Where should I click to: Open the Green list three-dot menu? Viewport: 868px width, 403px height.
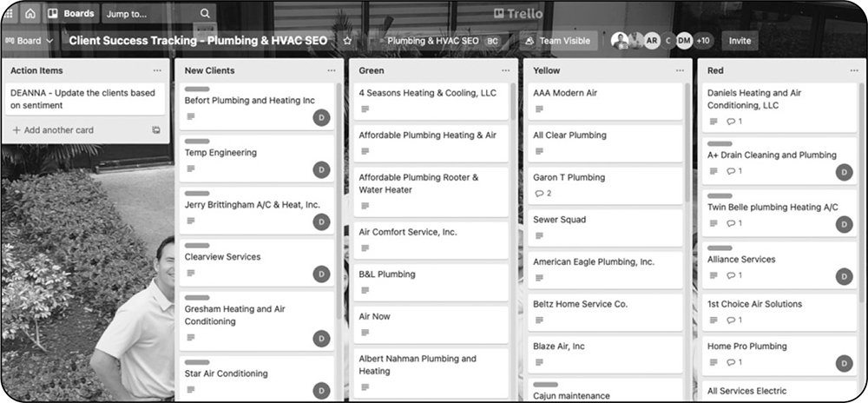coord(505,70)
